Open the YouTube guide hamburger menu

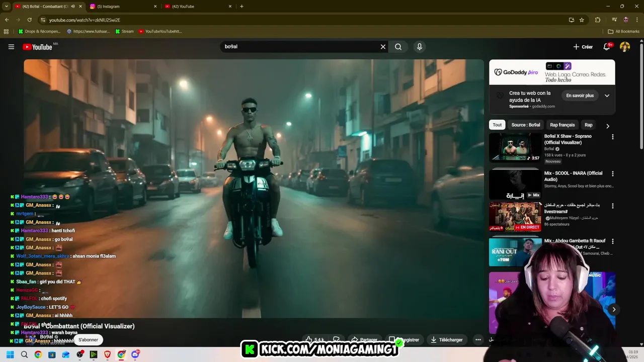(x=11, y=47)
